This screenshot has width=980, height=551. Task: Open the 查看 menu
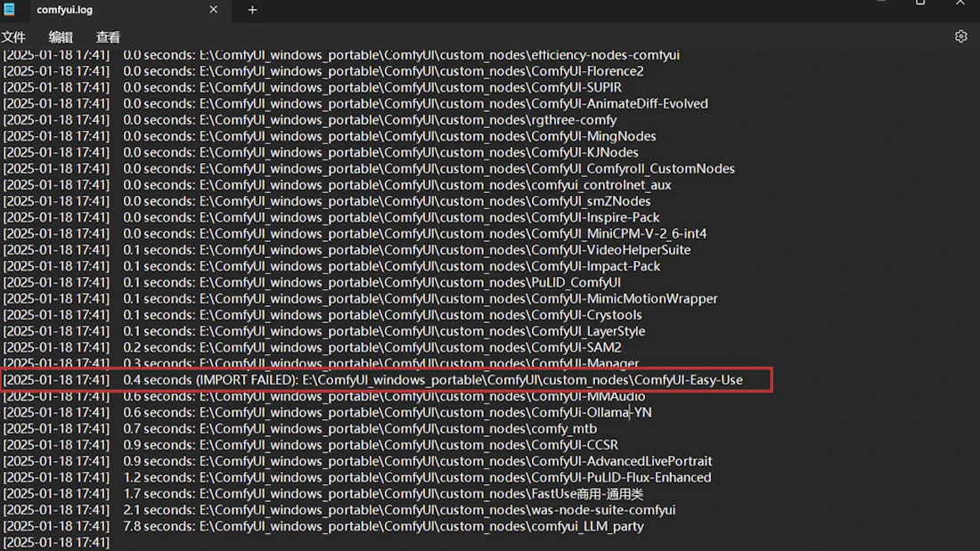point(107,36)
